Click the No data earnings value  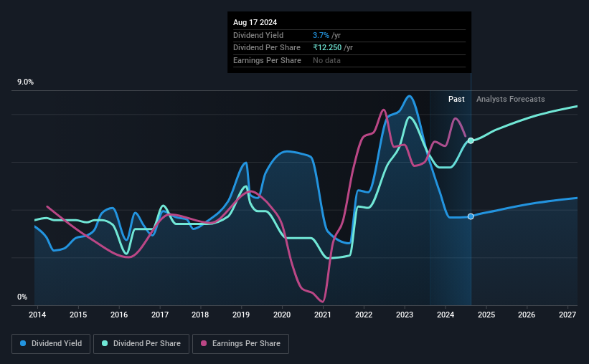click(327, 60)
